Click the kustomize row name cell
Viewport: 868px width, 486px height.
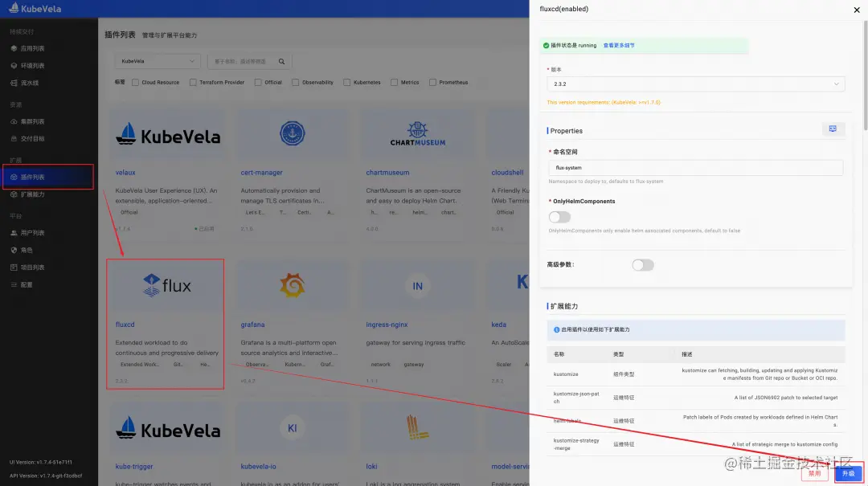pyautogui.click(x=566, y=374)
